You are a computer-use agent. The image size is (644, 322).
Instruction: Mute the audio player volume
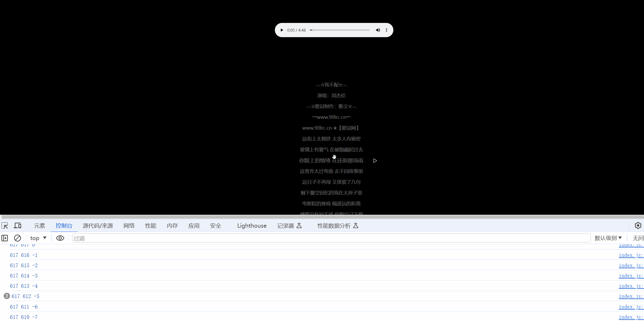click(378, 30)
